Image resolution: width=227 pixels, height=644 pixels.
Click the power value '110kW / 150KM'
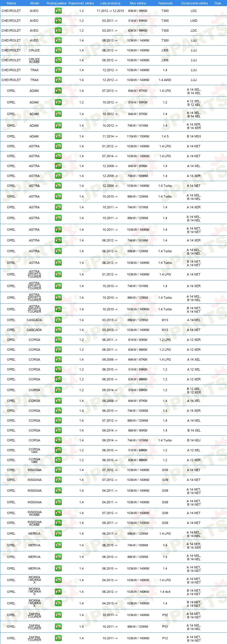click(138, 136)
